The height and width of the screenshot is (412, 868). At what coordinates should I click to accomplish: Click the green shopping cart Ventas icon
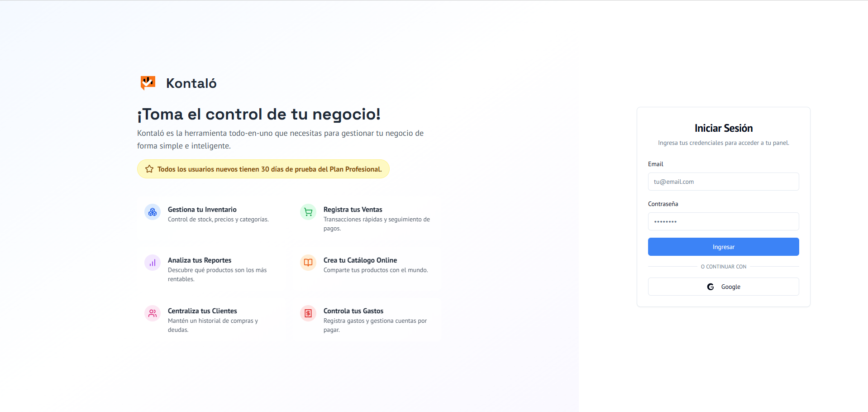click(308, 212)
